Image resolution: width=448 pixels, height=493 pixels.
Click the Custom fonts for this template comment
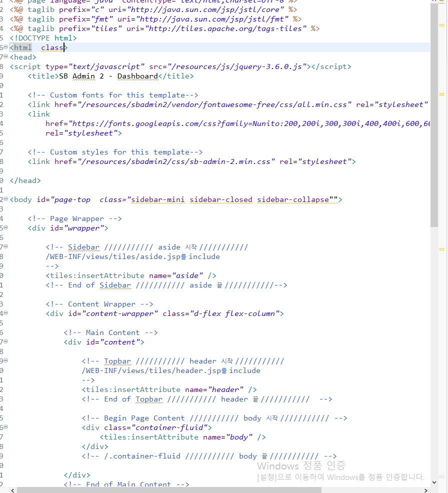tap(113, 95)
